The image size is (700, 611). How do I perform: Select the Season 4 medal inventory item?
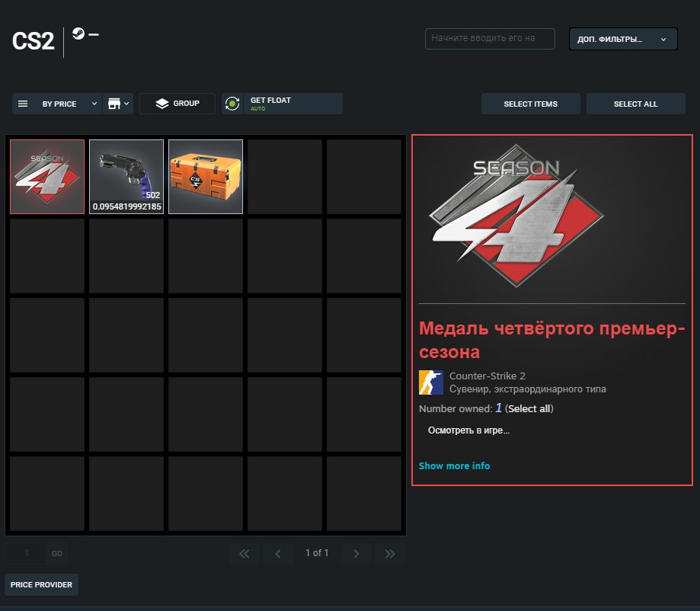pyautogui.click(x=47, y=177)
